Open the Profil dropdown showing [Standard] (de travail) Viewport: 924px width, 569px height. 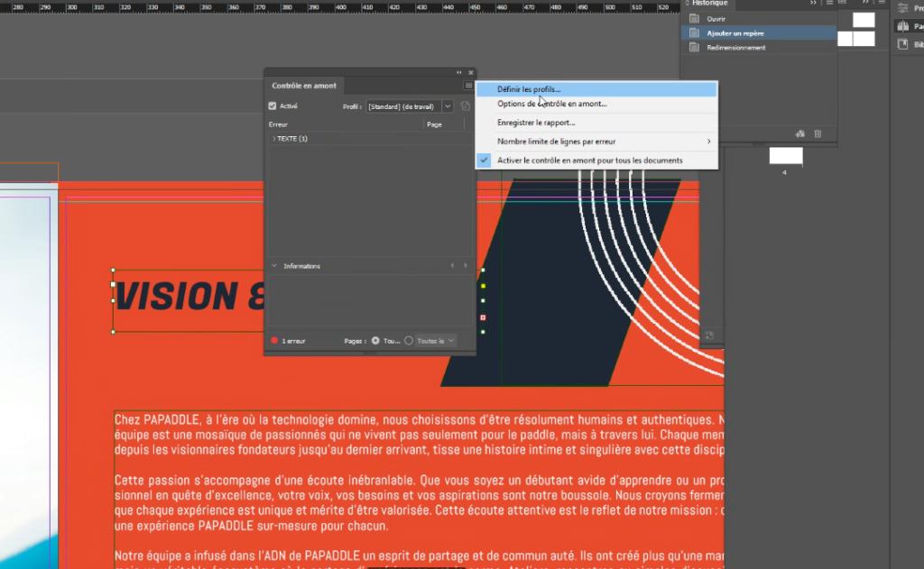tap(447, 106)
